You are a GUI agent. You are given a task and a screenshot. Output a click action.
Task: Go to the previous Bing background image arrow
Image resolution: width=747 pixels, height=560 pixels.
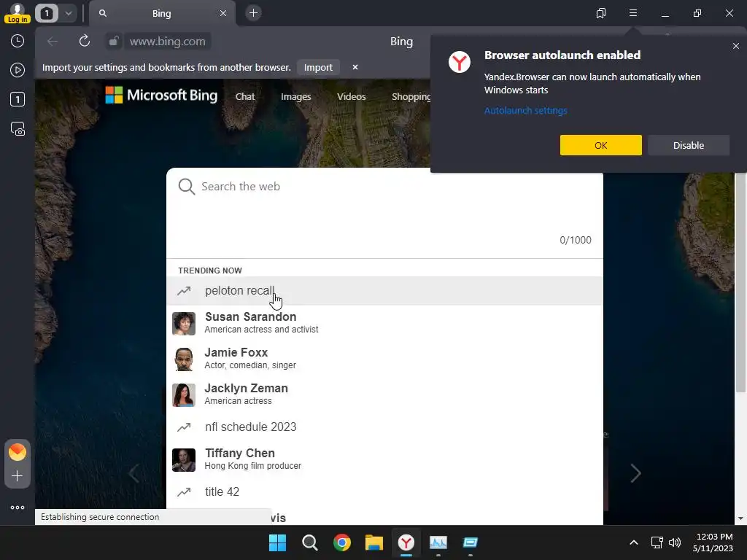click(x=134, y=472)
